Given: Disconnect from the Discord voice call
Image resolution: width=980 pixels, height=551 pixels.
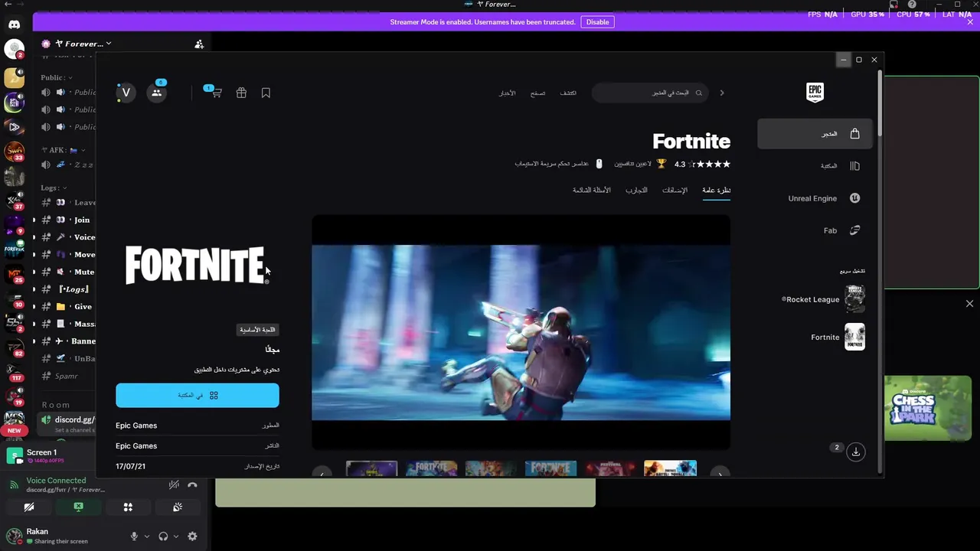Looking at the screenshot, I should pos(192,484).
